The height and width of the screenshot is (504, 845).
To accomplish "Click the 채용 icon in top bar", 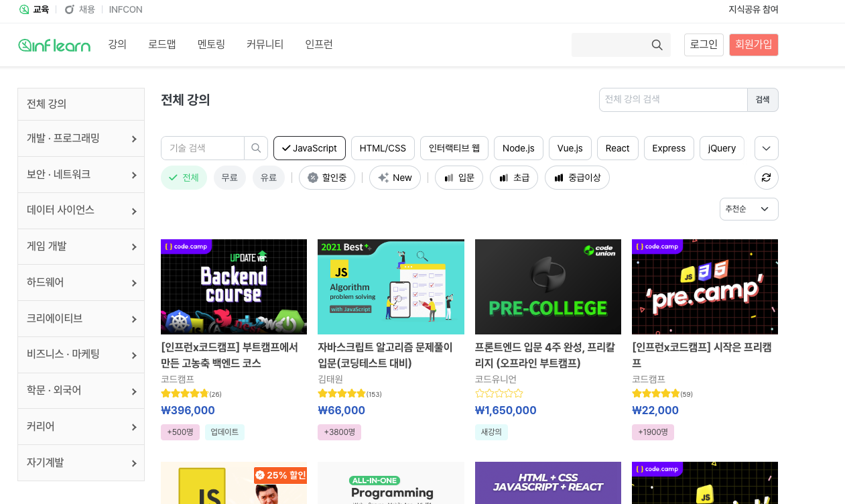I will [69, 9].
